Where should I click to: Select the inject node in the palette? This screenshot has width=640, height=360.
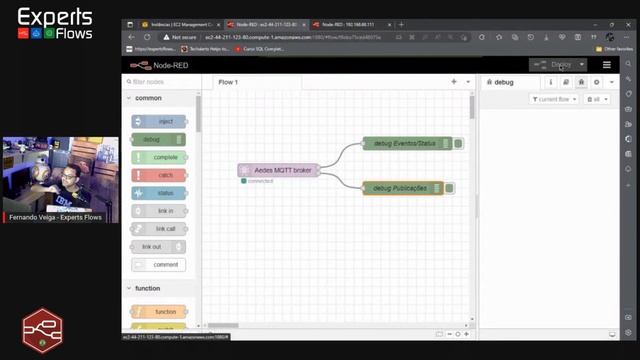pyautogui.click(x=159, y=121)
